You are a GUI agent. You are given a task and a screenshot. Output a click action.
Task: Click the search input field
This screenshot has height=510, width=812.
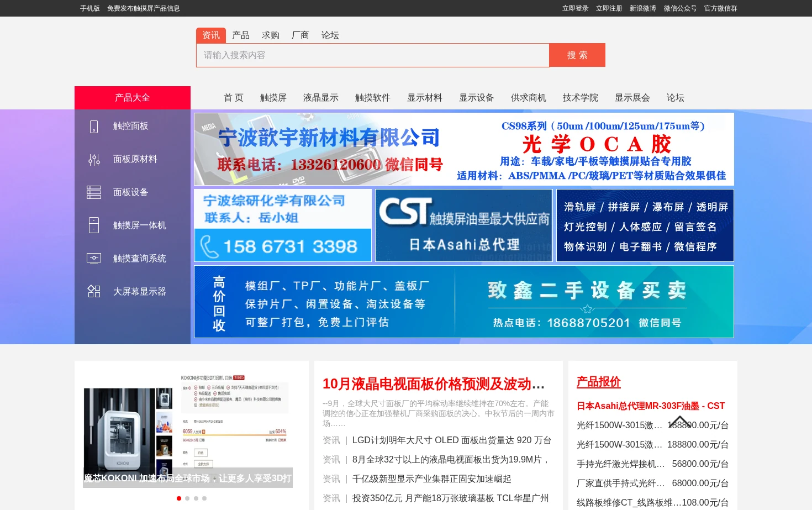pos(373,55)
